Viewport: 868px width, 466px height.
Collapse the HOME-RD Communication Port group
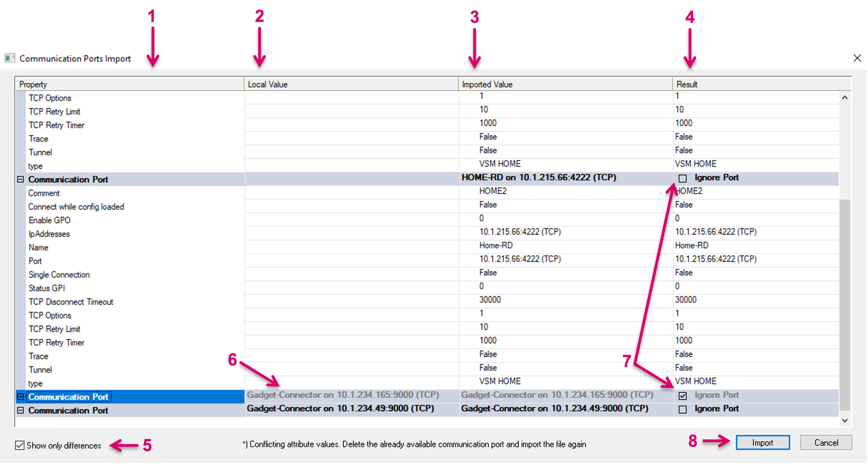[21, 179]
